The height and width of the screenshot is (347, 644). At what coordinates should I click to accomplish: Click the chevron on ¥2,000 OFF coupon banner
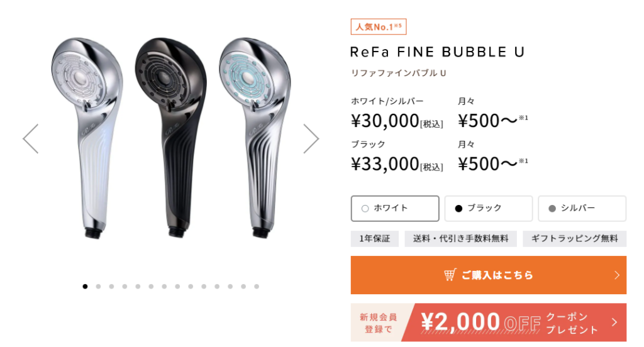(614, 322)
